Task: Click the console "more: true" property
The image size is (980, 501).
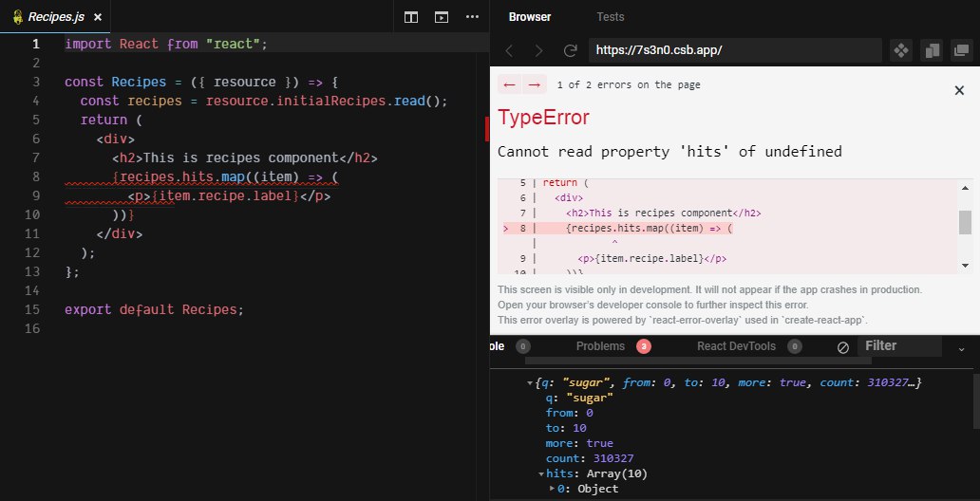Action: (579, 443)
